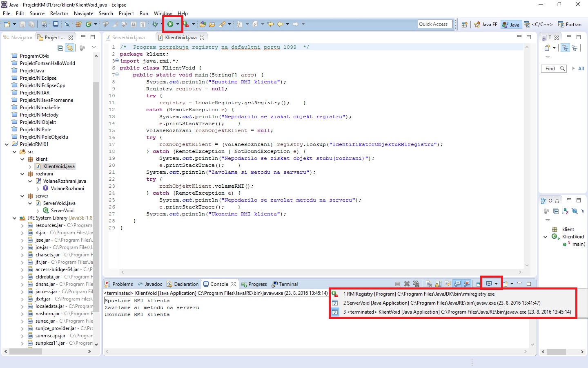Open the Refactor menu

click(59, 13)
